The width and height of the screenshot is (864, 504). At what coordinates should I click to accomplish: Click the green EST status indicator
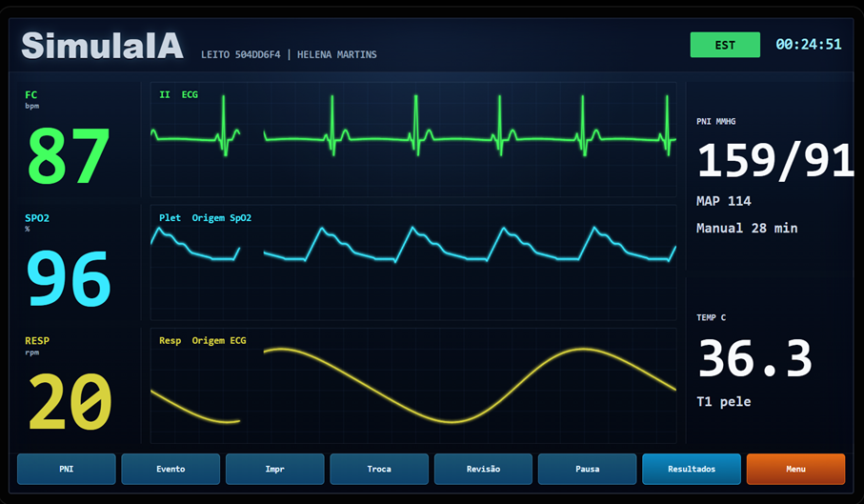click(725, 45)
